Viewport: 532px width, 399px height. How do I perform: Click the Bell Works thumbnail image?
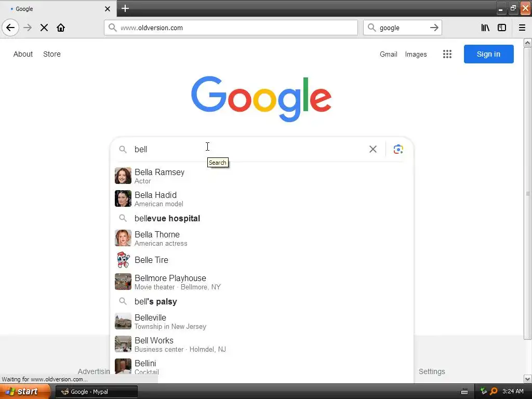(123, 344)
